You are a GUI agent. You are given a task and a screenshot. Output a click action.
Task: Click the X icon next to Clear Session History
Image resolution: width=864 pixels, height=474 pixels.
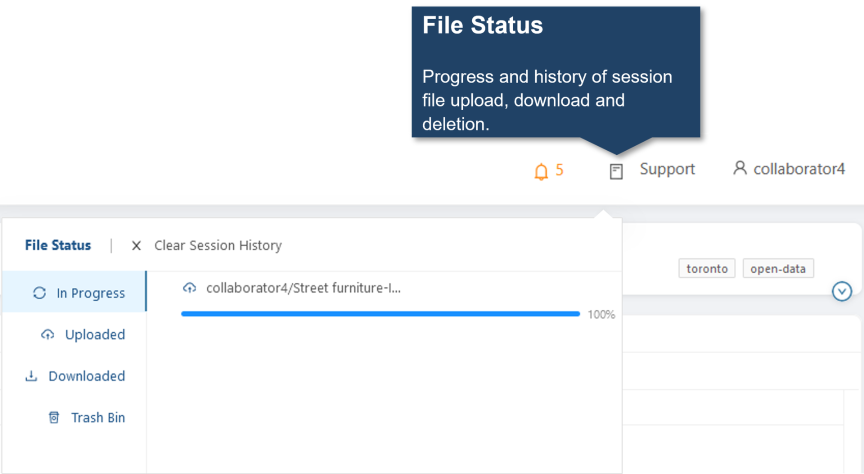[x=136, y=246]
